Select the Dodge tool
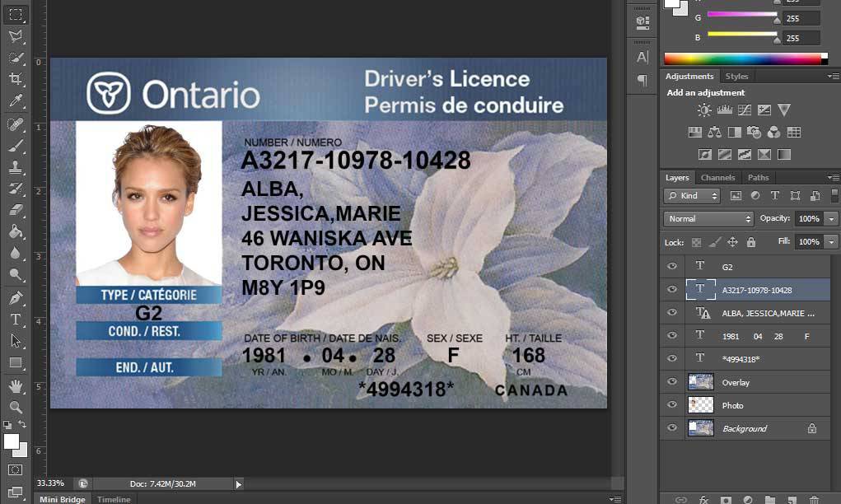 coord(16,275)
